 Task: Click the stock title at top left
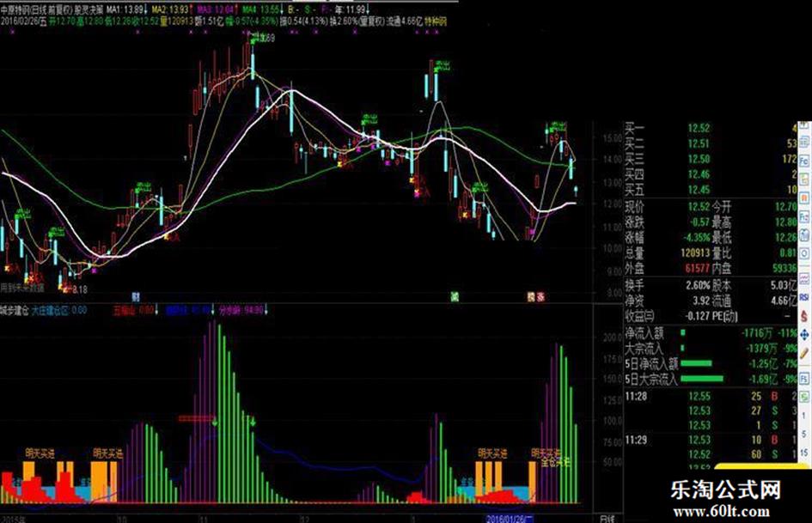click(52, 9)
